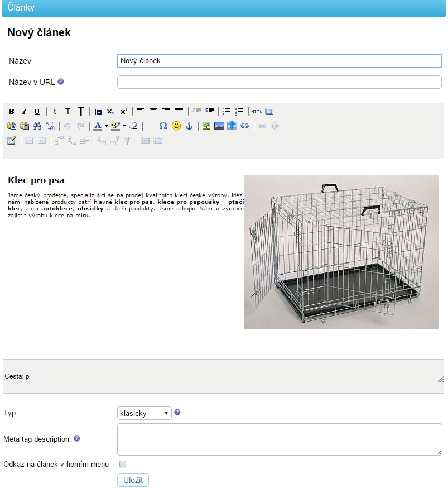Open the HTML source editor
Image resolution: width=448 pixels, height=488 pixels.
coord(256,111)
